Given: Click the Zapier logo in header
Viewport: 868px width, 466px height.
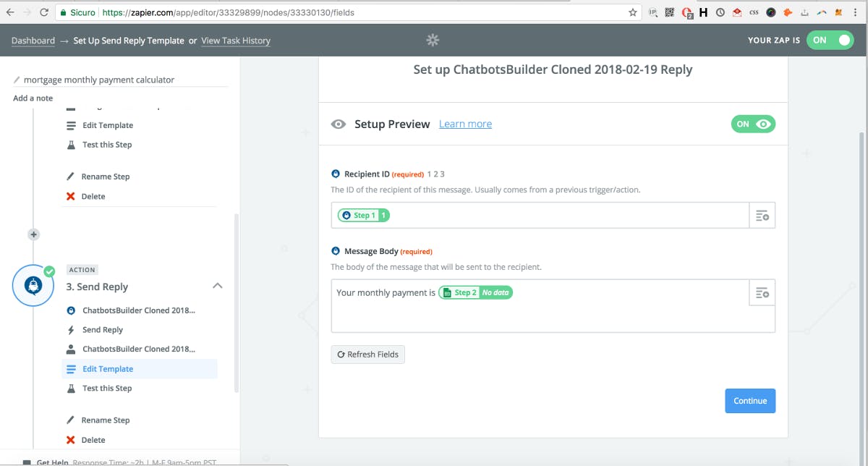Looking at the screenshot, I should [x=433, y=41].
